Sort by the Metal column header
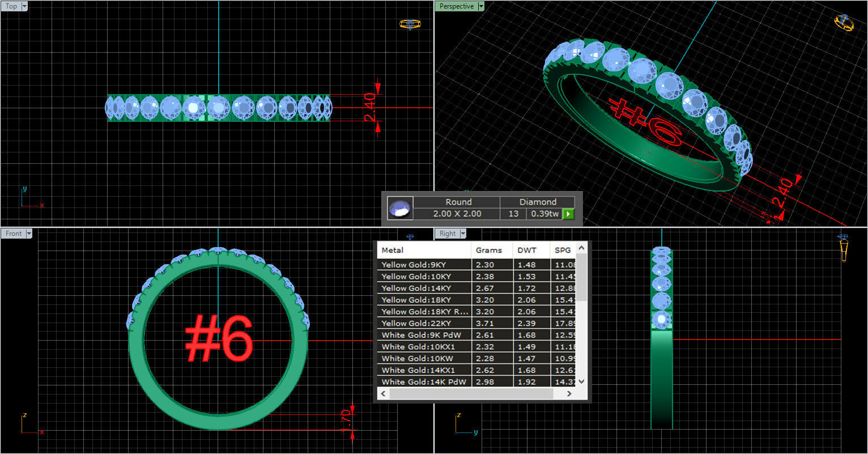This screenshot has height=454, width=868. [x=424, y=250]
